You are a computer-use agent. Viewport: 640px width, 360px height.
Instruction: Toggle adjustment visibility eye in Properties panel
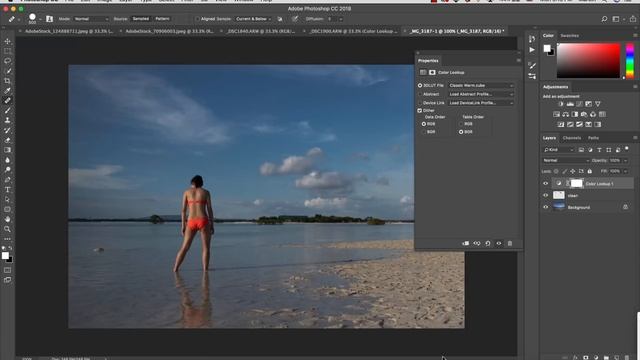point(499,243)
